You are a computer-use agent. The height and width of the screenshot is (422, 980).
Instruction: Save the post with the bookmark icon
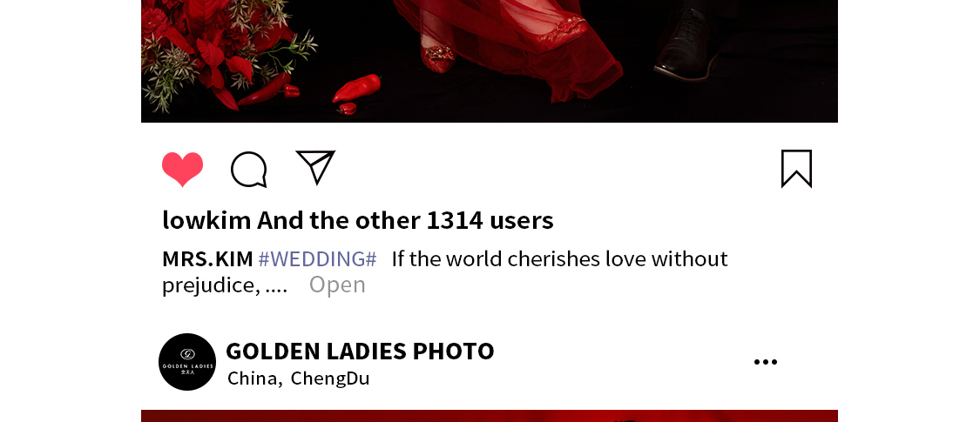[796, 169]
